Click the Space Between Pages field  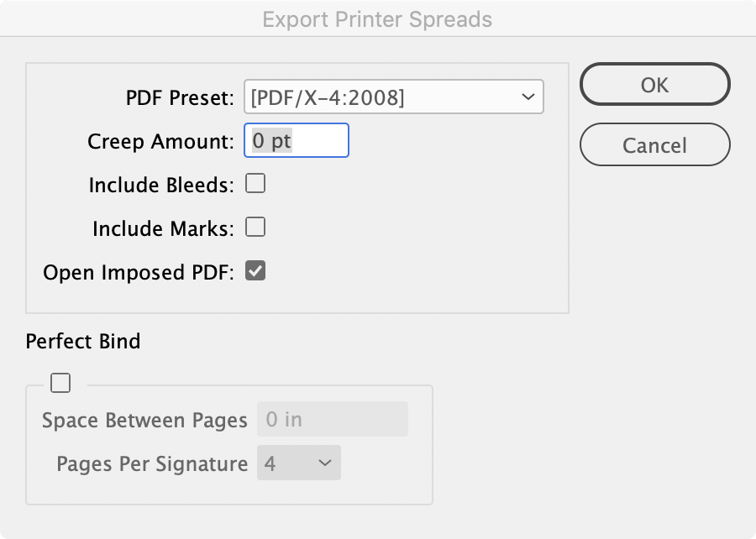pos(333,419)
